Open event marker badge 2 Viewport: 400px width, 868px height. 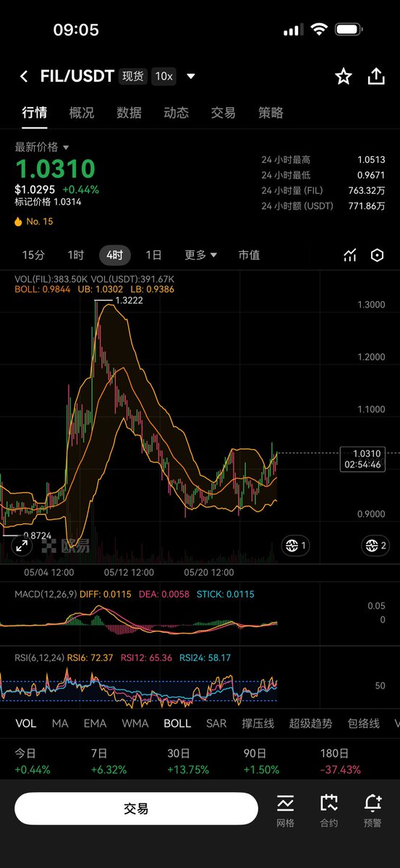375,545
